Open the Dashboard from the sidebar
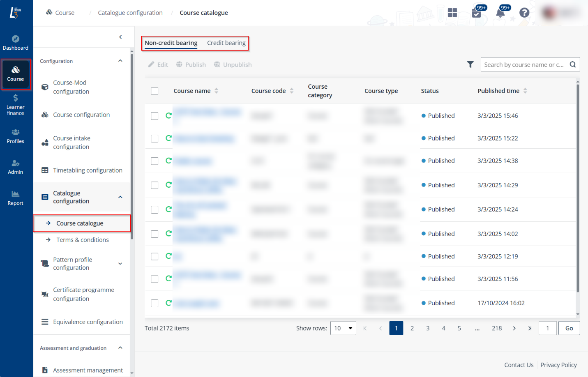The width and height of the screenshot is (588, 377). pos(15,43)
